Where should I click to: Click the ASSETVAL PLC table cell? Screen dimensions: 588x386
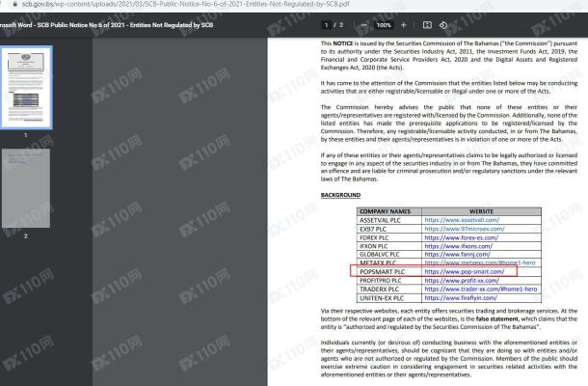pyautogui.click(x=389, y=220)
